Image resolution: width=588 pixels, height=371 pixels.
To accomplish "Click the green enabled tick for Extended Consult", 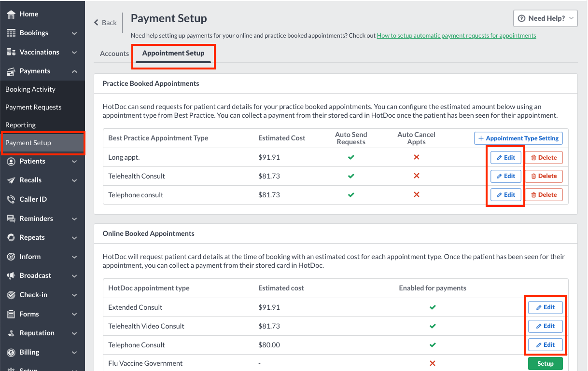I will [x=433, y=307].
